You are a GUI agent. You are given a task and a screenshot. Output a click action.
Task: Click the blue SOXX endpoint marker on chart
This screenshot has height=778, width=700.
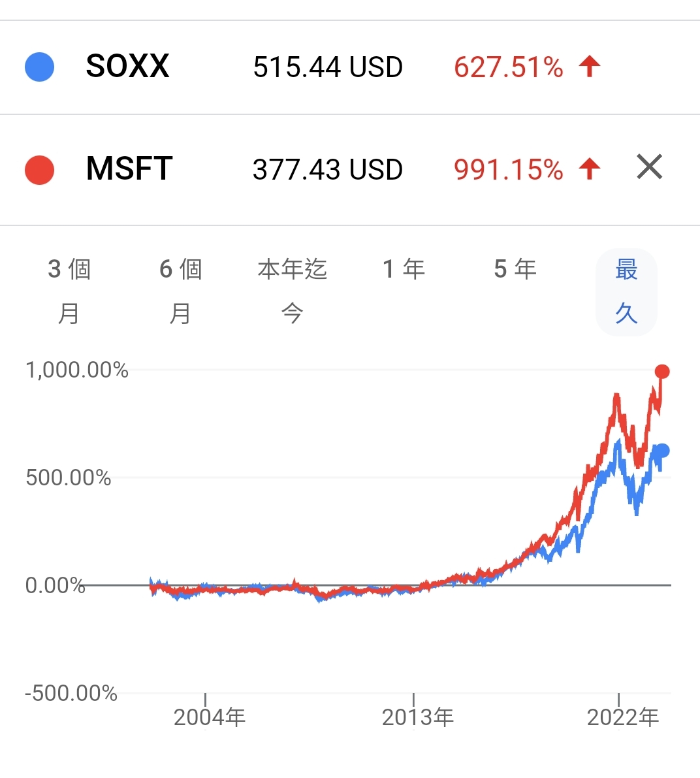click(x=662, y=451)
